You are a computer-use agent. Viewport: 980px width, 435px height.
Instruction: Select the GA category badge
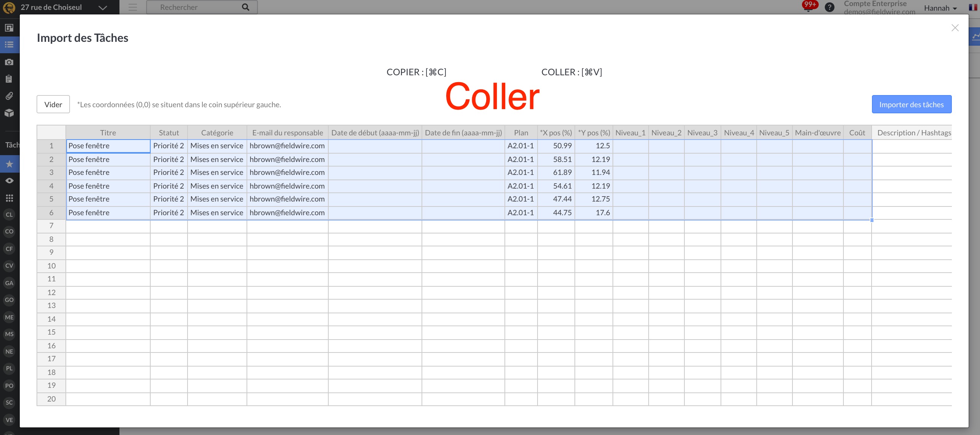tap(9, 283)
